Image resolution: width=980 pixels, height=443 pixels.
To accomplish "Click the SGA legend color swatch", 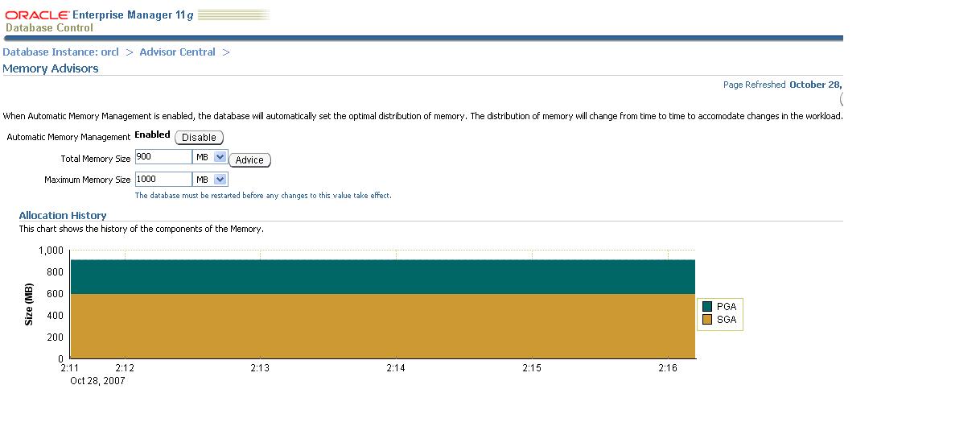I will (x=707, y=320).
